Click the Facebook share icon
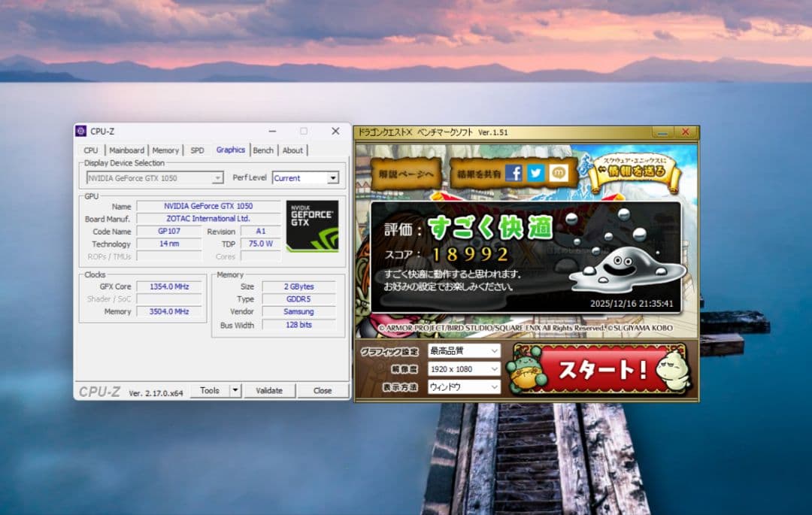 (513, 173)
